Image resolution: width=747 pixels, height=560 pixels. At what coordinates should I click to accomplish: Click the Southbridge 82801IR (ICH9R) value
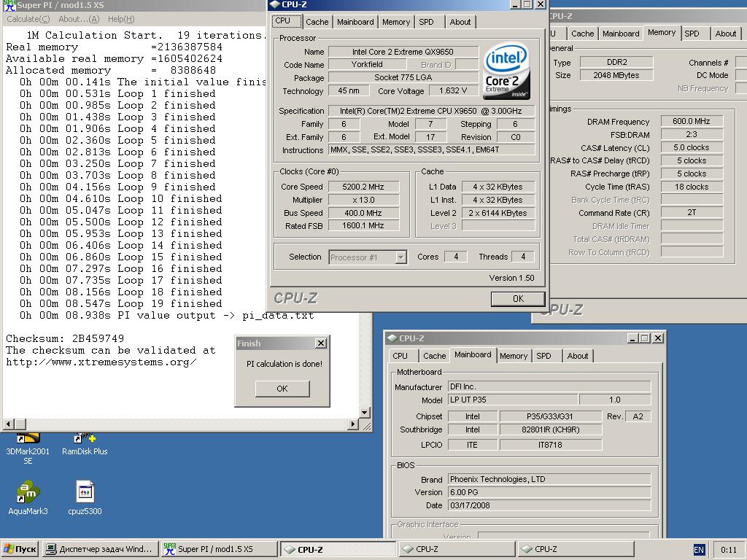coord(550,429)
